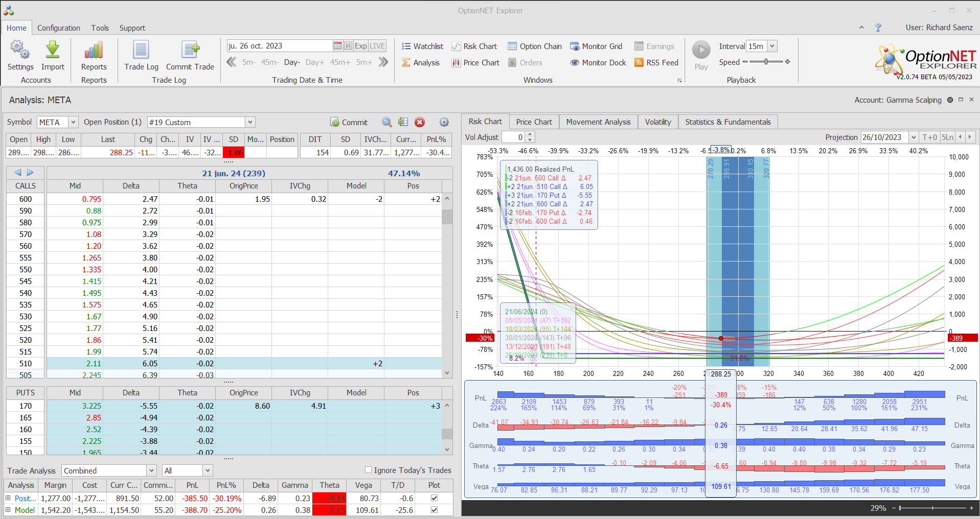This screenshot has height=519, width=980.
Task: Click the 5m- time step button
Action: (248, 62)
